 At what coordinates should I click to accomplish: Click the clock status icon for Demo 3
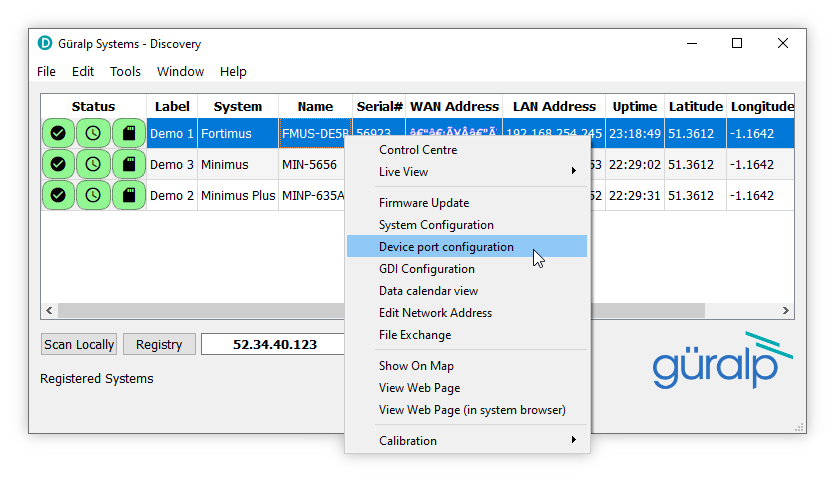click(x=93, y=164)
